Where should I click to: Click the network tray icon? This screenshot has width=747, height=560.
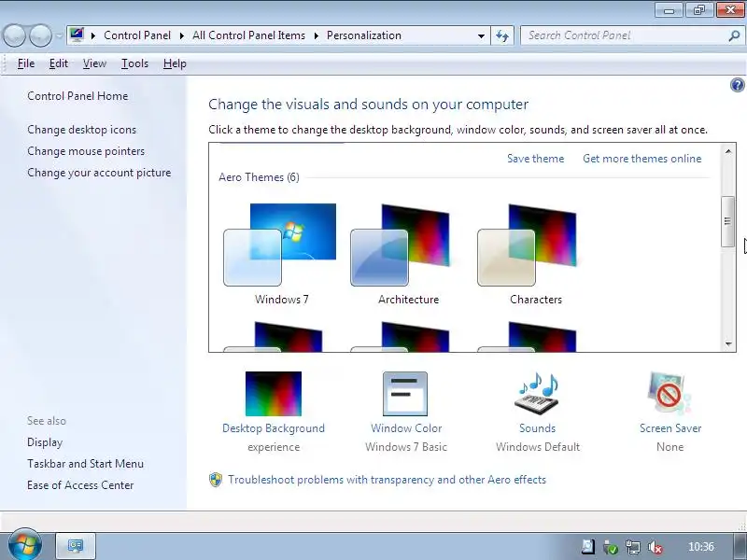[633, 547]
